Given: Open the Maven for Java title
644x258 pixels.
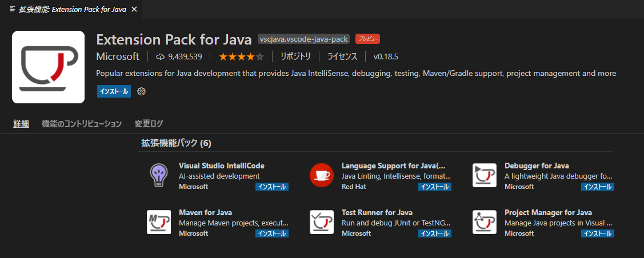Looking at the screenshot, I should [x=205, y=212].
